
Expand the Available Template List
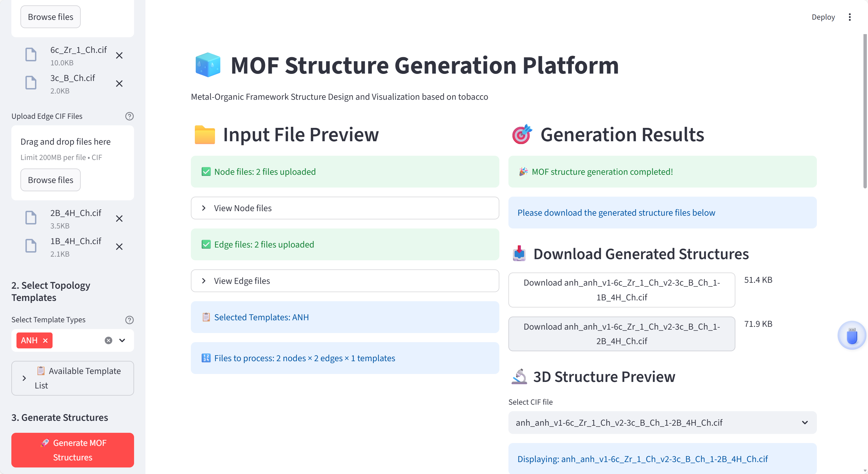(72, 378)
